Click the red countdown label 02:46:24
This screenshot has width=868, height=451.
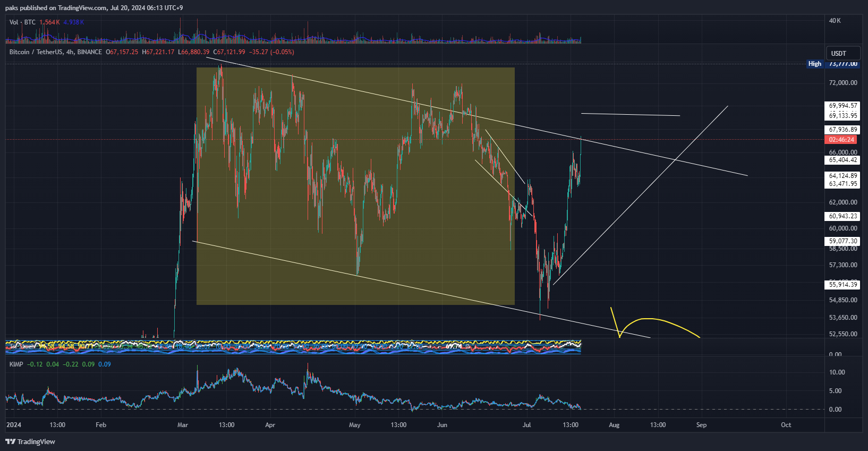click(841, 140)
